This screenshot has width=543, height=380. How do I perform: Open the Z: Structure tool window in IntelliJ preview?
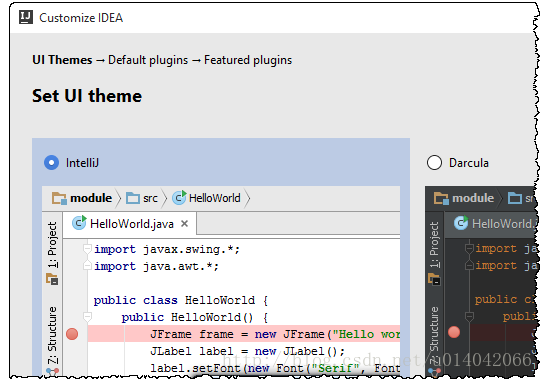52,335
